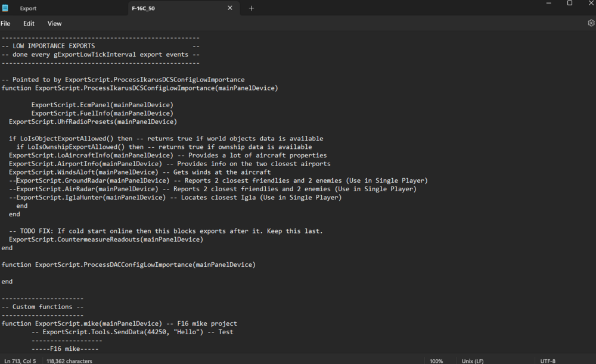596x364 pixels.
Task: Click the 118,362 characters count
Action: click(69, 361)
